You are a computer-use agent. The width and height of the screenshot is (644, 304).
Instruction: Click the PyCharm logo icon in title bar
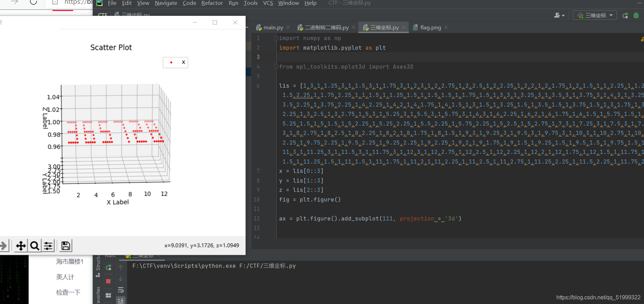click(99, 3)
